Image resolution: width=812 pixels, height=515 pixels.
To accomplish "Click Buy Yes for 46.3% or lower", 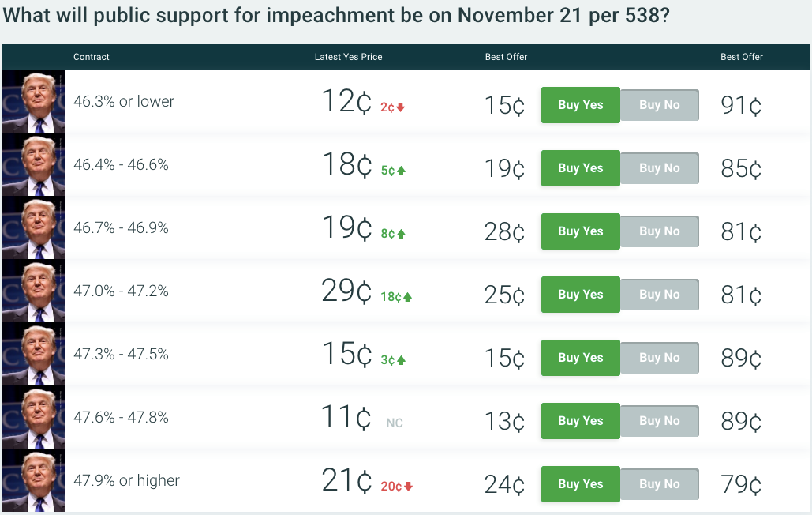I will [x=581, y=105].
